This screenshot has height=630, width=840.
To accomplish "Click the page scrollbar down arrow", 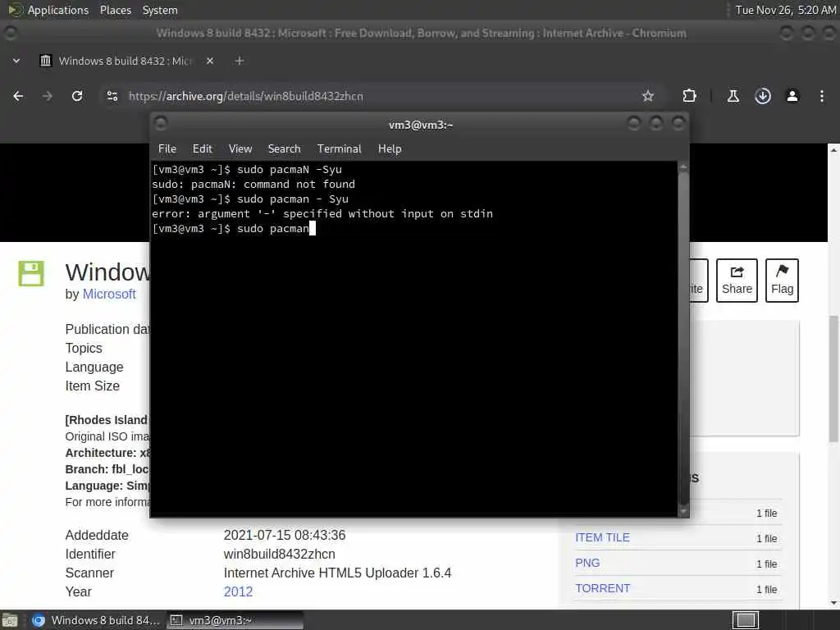I will coord(833,603).
